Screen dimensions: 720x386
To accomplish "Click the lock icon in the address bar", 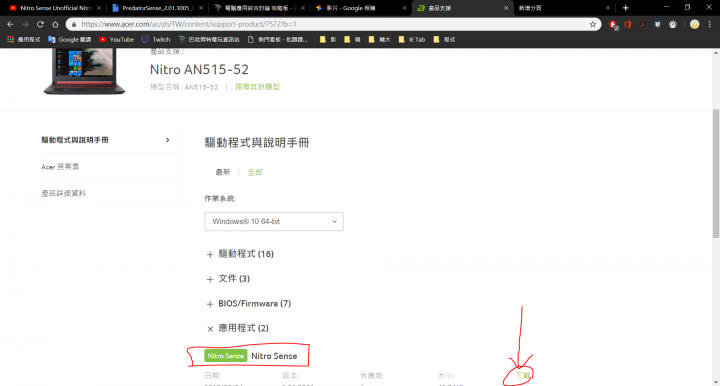I will tap(74, 24).
